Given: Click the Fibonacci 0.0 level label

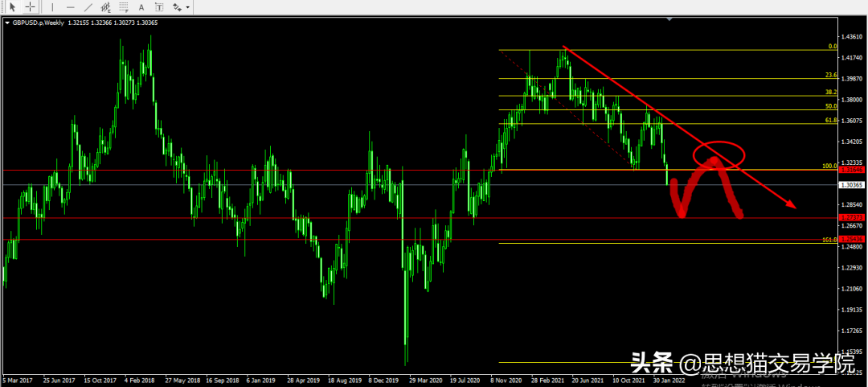Looking at the screenshot, I should pyautogui.click(x=832, y=47).
